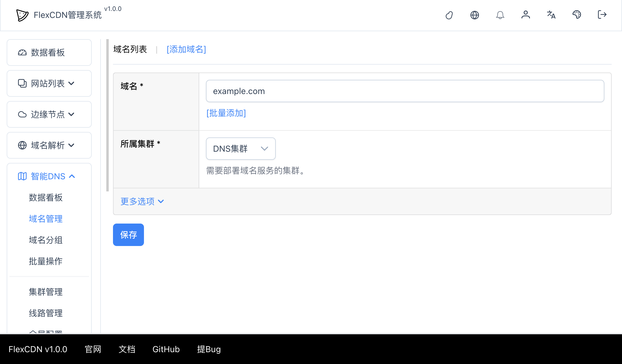Open 数据看板 dashboard in the sidebar
Screen dimensions: 622x364
47,52
